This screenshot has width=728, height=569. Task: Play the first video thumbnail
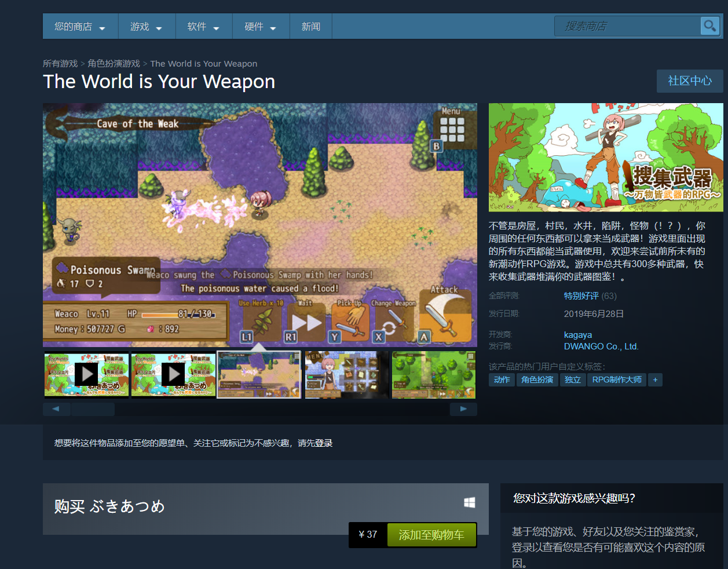tap(86, 375)
